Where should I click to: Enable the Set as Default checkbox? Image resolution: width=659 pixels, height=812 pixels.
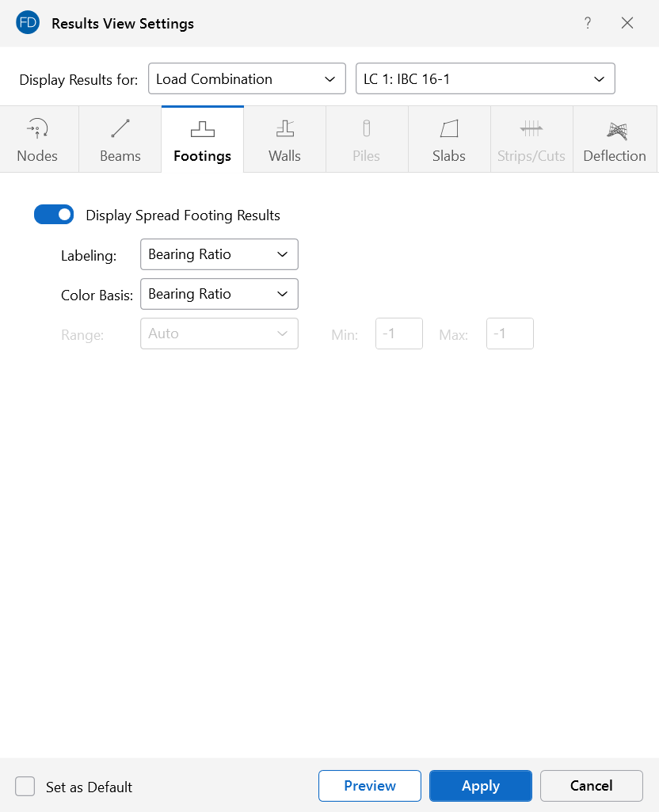pos(25,786)
